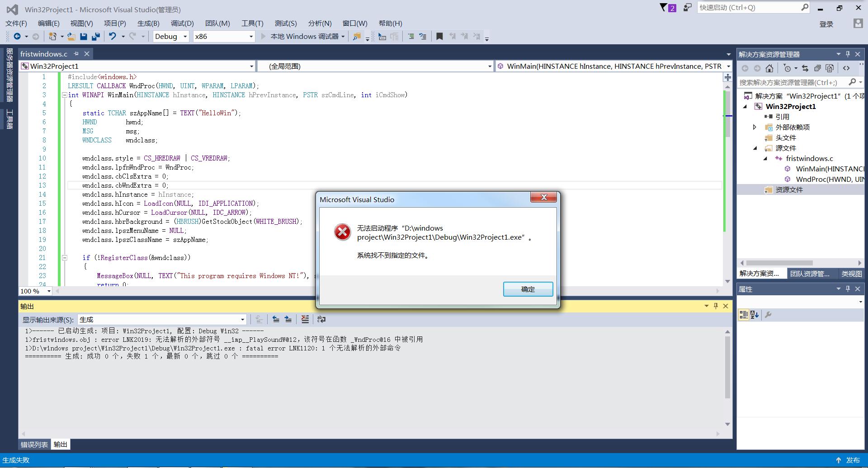Open the Debug configuration dropdown
This screenshot has height=468, width=868.
click(170, 37)
